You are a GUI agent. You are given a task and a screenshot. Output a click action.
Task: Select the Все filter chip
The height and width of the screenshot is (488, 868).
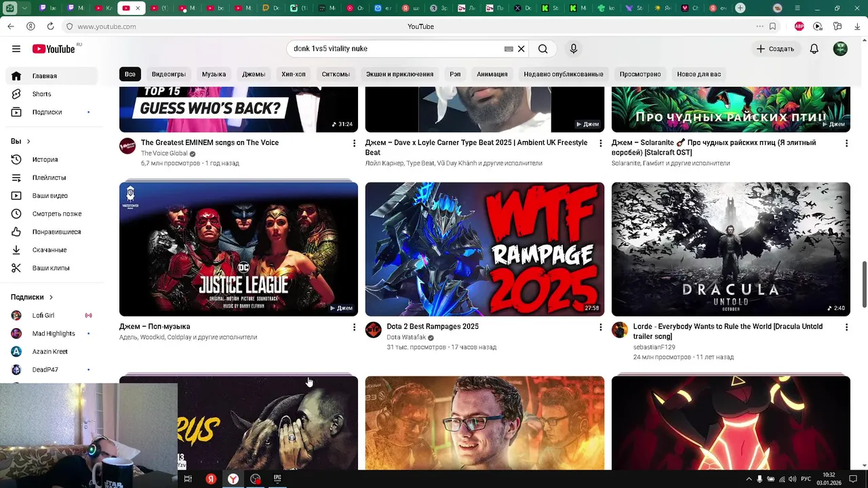point(130,74)
